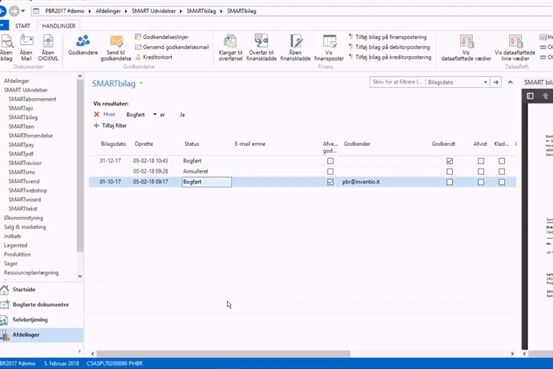Toggle Godkendt checkbox in Annulleret row
The height and width of the screenshot is (369, 553).
tap(449, 171)
